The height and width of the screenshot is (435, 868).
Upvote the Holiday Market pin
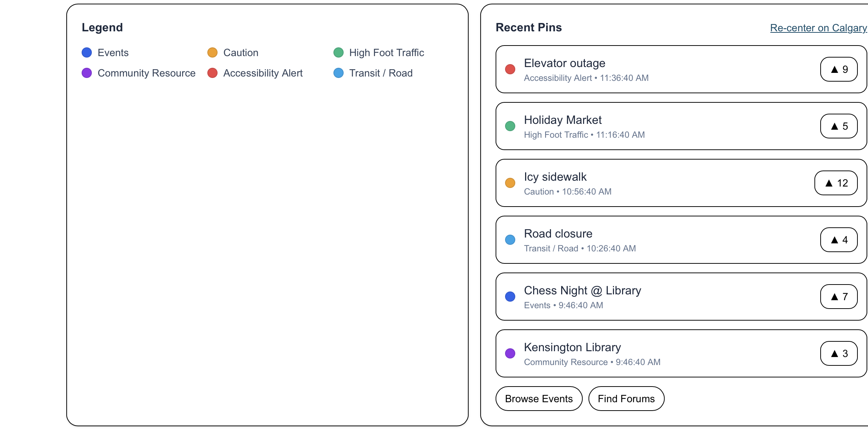pyautogui.click(x=838, y=126)
